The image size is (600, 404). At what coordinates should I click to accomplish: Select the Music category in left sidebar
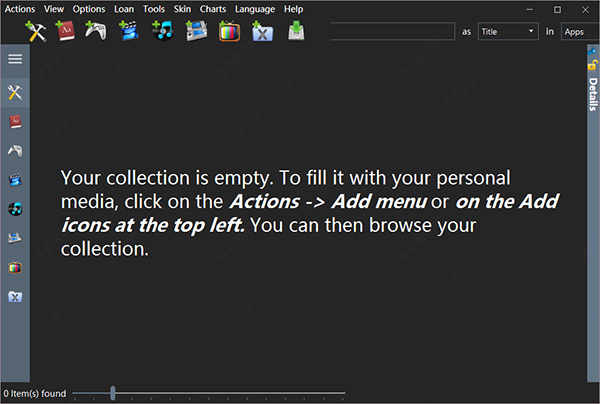tap(15, 209)
